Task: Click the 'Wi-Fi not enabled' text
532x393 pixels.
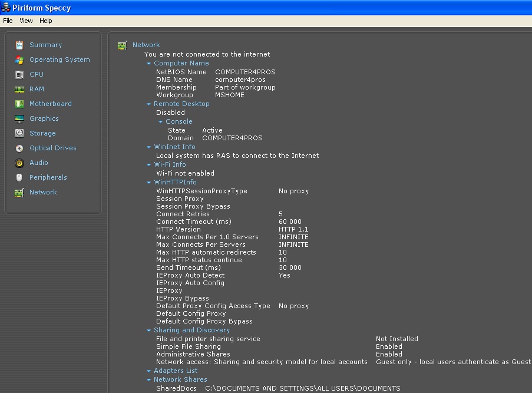Action: coord(185,173)
